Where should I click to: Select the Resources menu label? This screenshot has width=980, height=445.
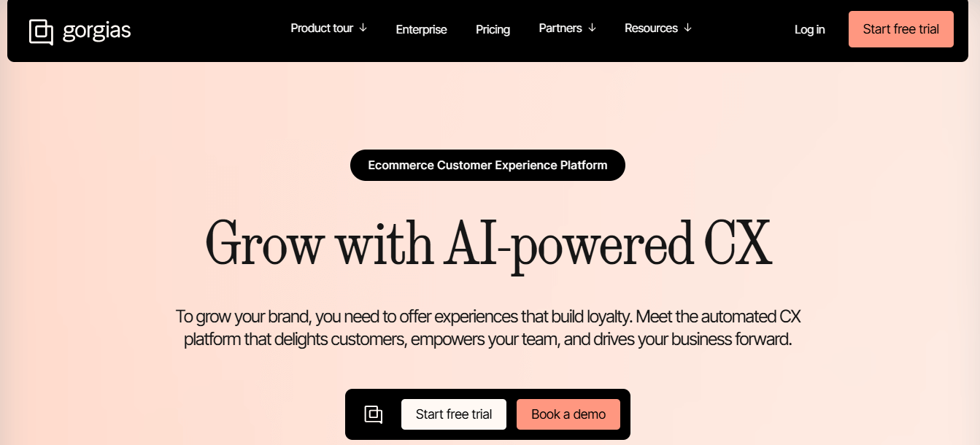[651, 28]
